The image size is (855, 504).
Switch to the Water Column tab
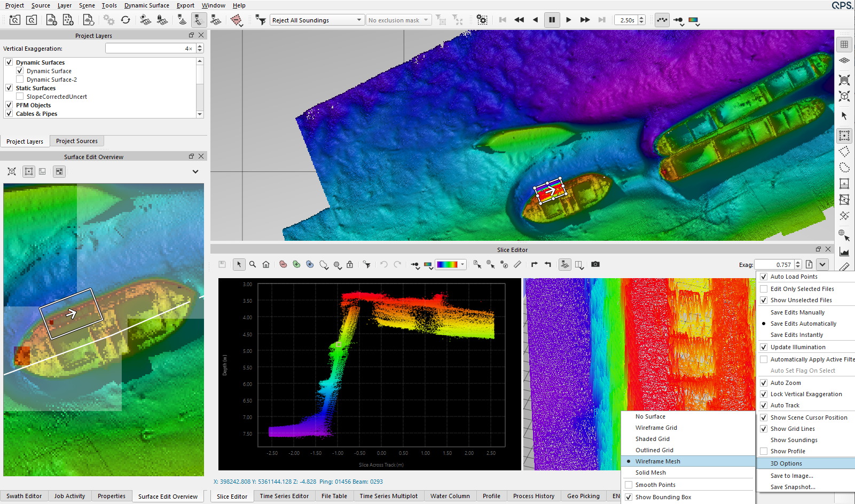450,496
